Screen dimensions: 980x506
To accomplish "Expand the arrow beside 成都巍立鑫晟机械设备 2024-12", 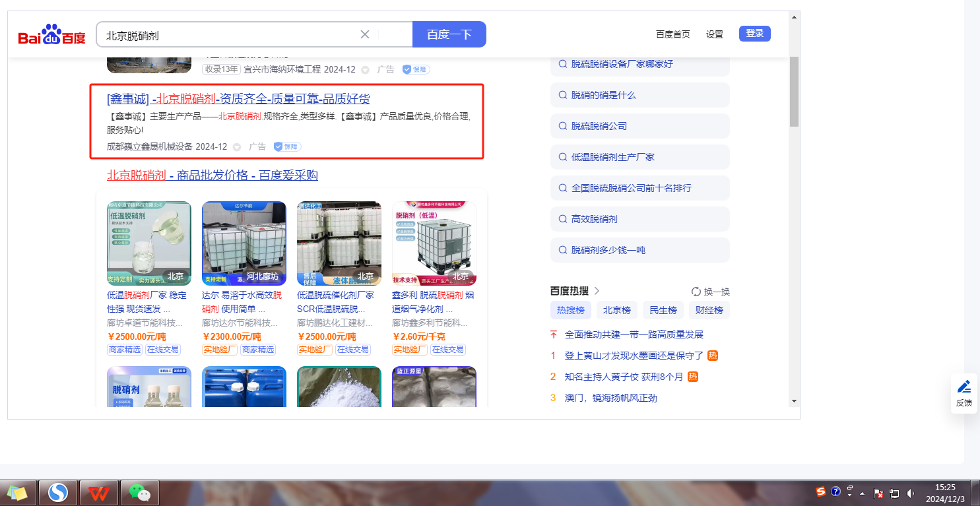I will coord(236,146).
